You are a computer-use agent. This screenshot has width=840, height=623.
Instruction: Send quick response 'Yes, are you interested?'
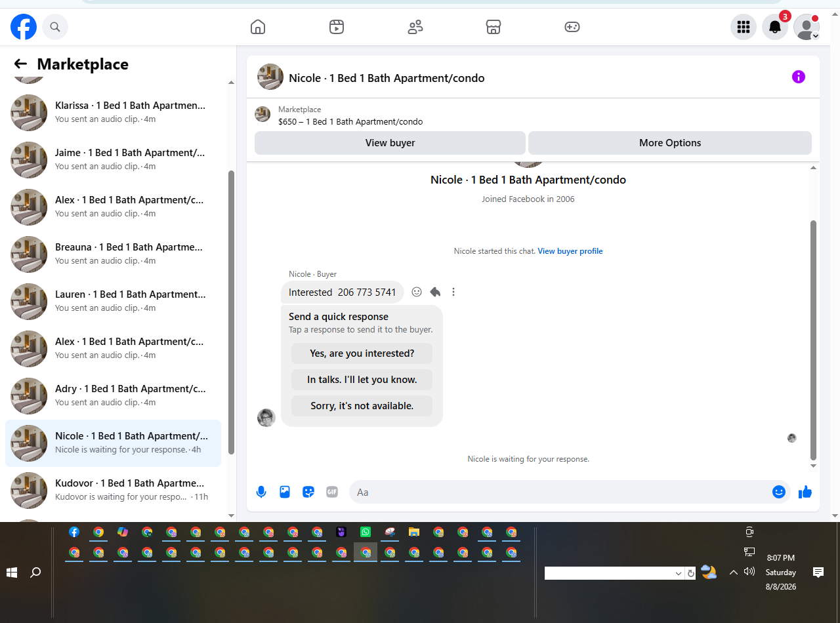362,353
